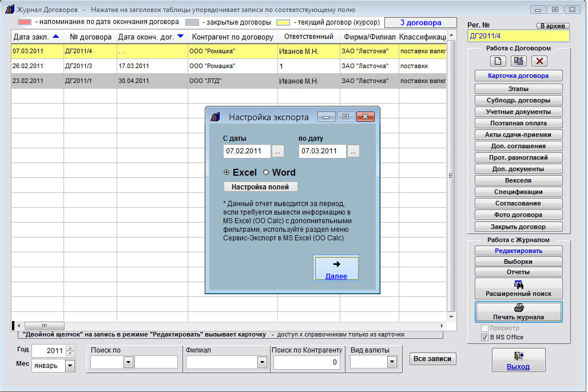This screenshot has width=588, height=392.
Task: Sort table by № договора column header
Action: click(x=89, y=37)
